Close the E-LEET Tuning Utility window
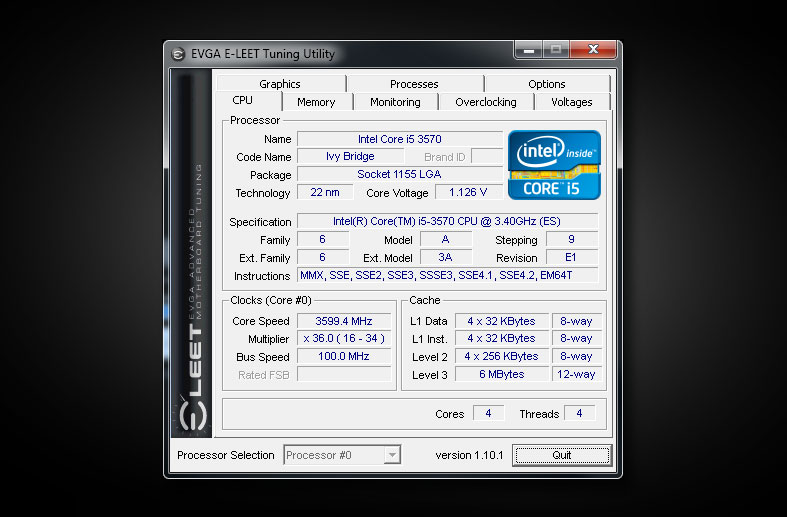The image size is (787, 517). point(593,50)
